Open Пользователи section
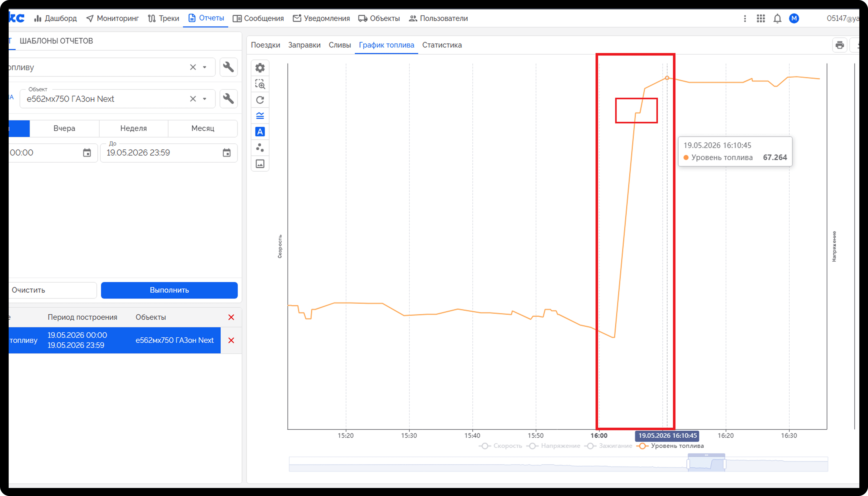This screenshot has width=868, height=496. 438,18
